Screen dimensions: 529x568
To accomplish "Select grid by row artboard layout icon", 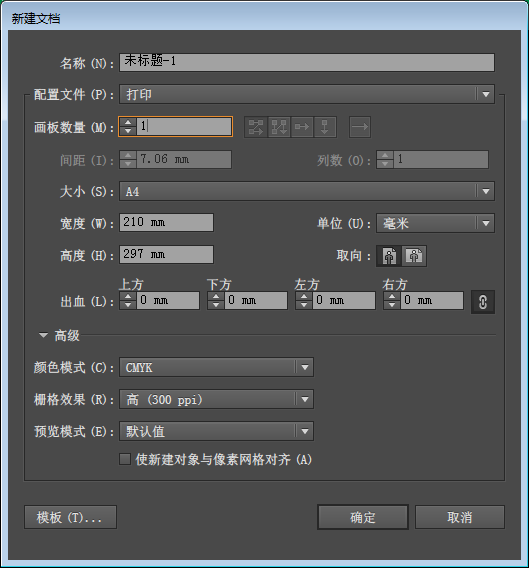I will click(x=256, y=127).
